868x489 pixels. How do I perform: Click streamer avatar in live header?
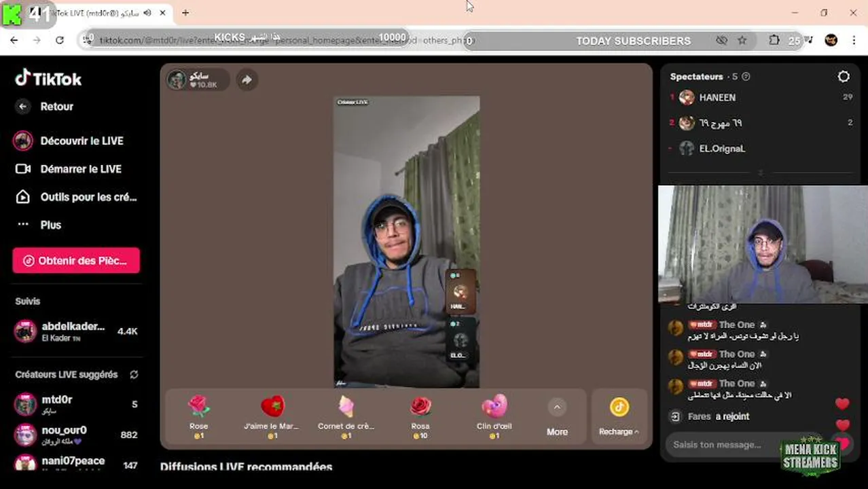(x=177, y=79)
